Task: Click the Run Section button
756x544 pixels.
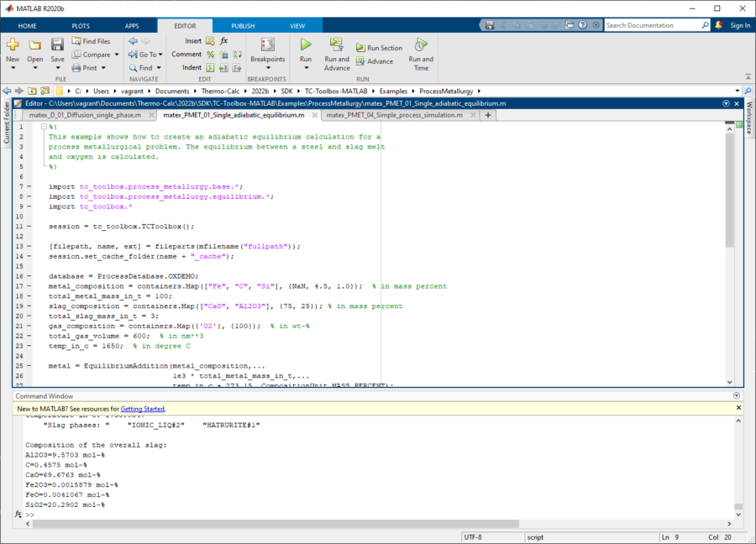Action: [379, 49]
